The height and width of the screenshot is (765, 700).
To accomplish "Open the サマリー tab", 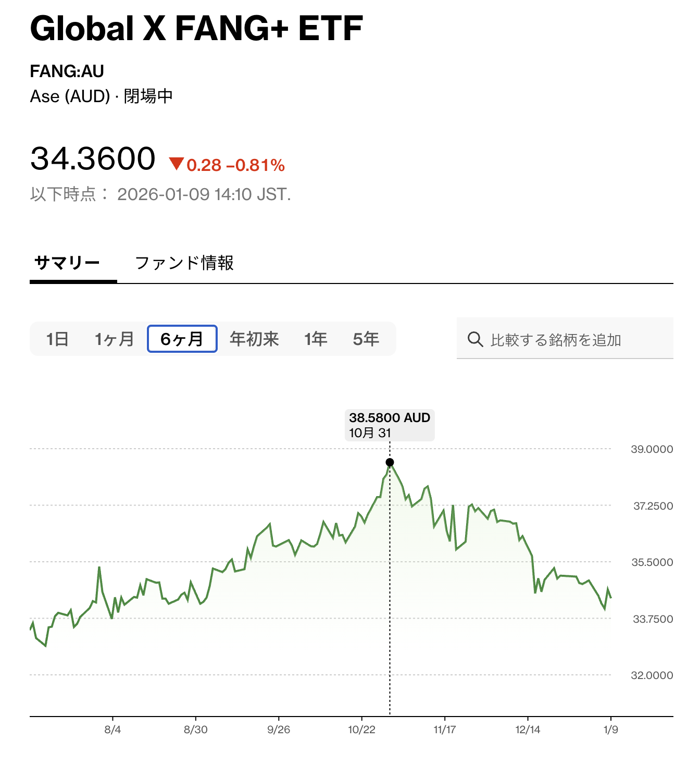I will click(67, 263).
